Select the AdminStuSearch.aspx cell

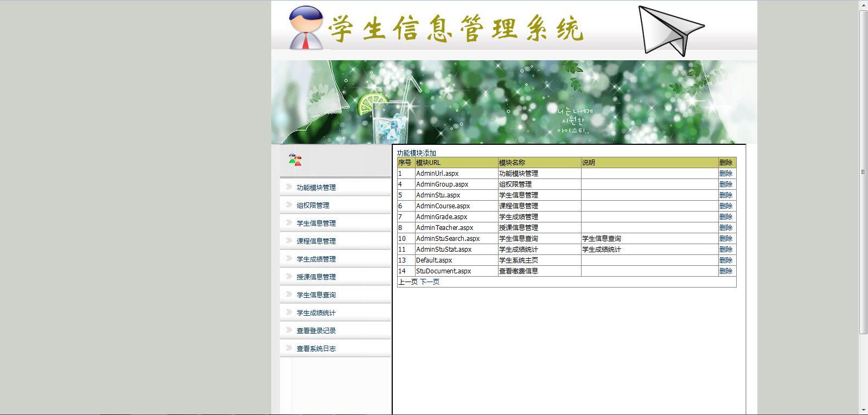(456, 239)
